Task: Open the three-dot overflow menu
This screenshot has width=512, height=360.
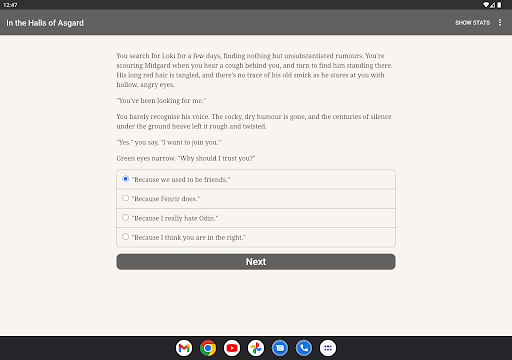Action: click(x=500, y=22)
